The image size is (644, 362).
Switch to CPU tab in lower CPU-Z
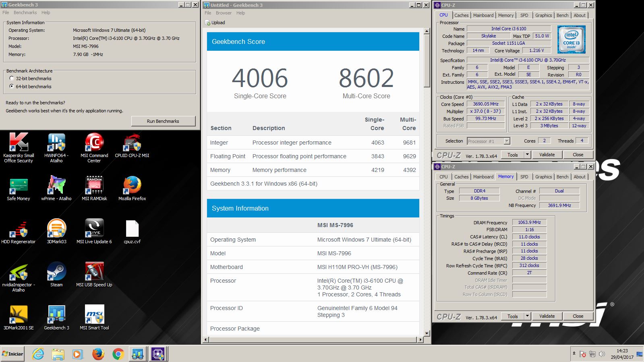443,177
